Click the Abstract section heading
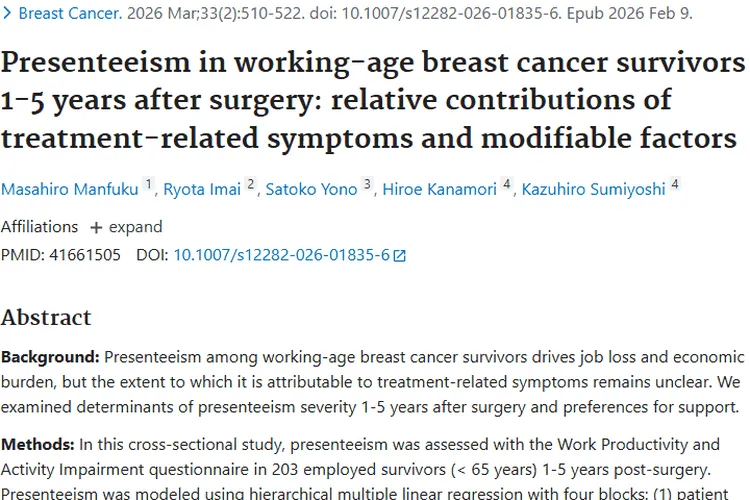 46,318
